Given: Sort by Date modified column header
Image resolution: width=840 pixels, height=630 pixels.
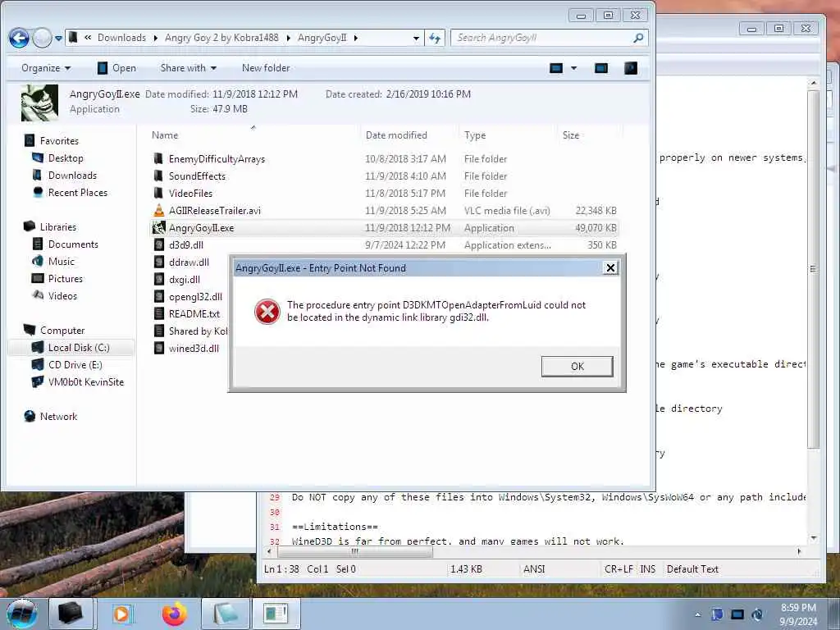Looking at the screenshot, I should pos(396,135).
